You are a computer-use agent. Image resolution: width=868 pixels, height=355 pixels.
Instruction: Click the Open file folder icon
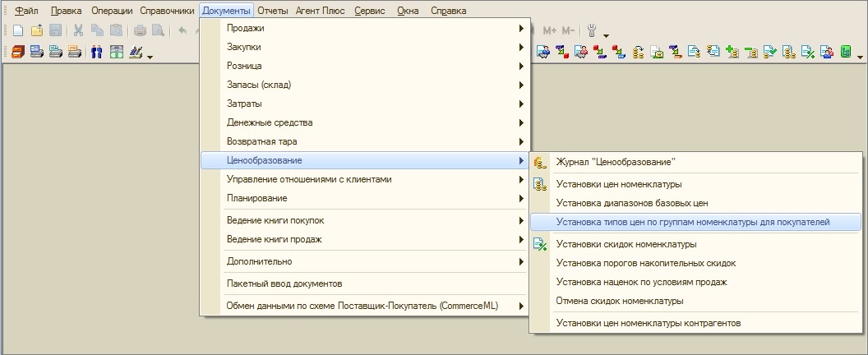(x=37, y=30)
